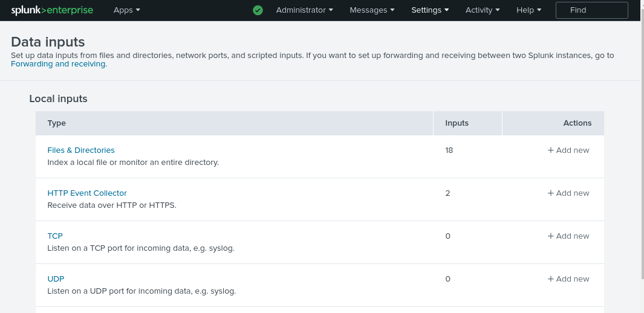Click the description 'Receive data over HTTP or HTTPS.'

coord(112,205)
